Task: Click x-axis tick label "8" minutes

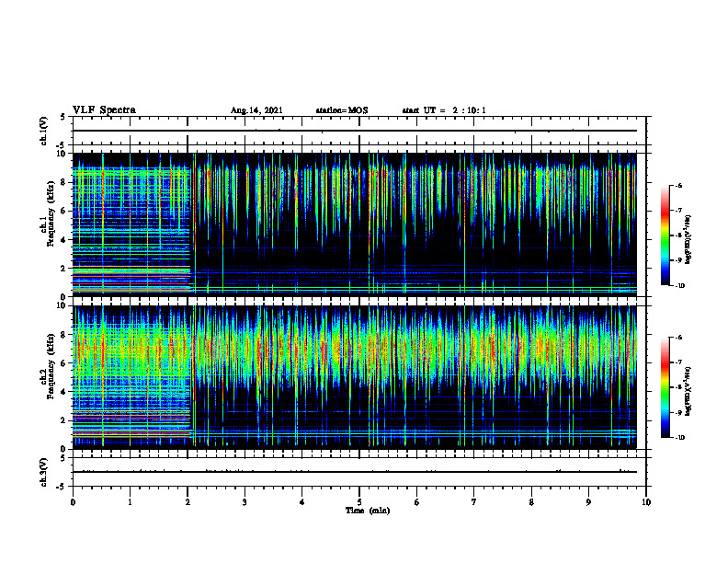Action: [531, 502]
